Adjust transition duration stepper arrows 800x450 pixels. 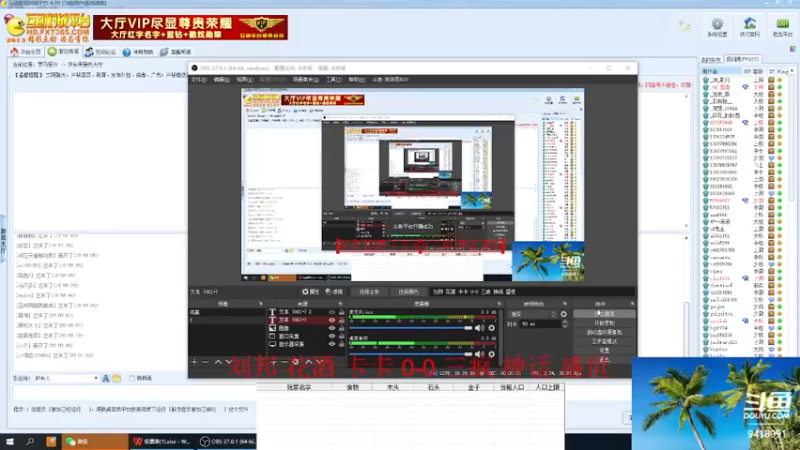(x=564, y=324)
